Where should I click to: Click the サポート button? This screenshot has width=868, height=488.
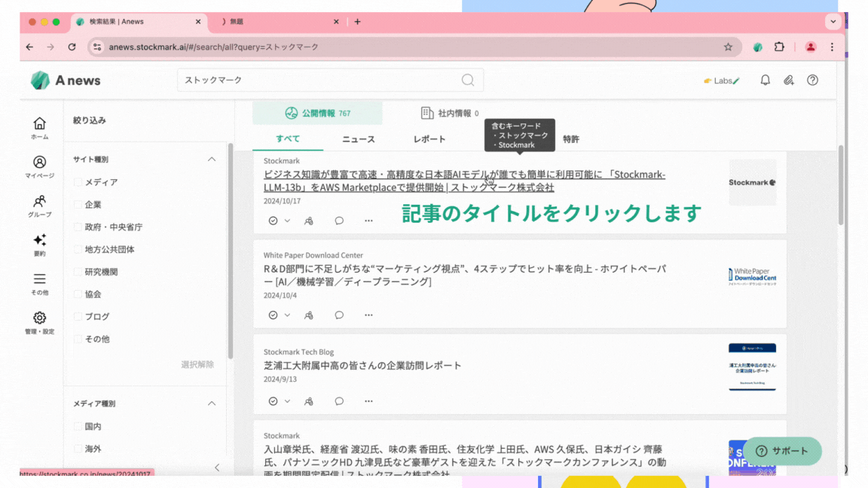click(x=782, y=451)
